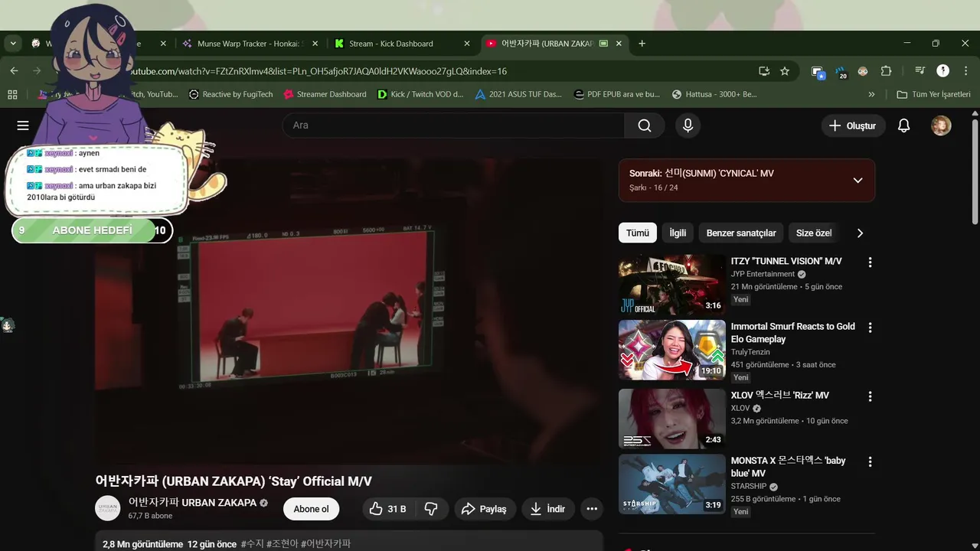The image size is (980, 551).
Task: Open the Chrome apps grid in bookmarks bar
Action: pos(12,94)
